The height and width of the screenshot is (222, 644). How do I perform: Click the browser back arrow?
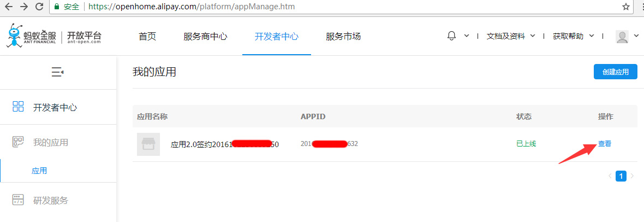(9, 7)
